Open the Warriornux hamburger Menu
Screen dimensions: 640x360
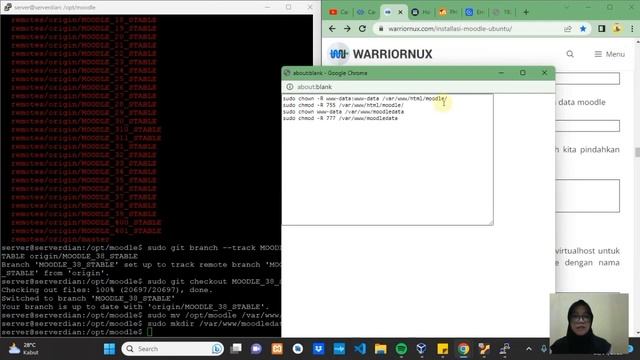click(609, 54)
